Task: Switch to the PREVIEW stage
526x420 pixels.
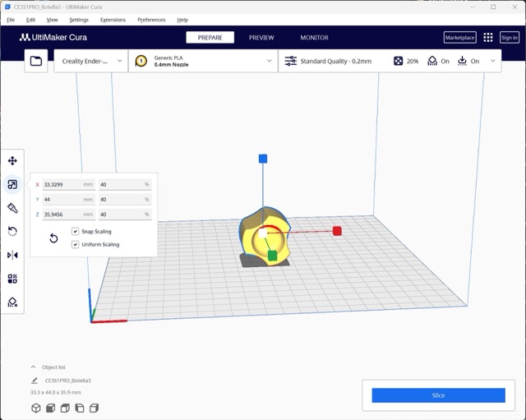Action: click(261, 38)
